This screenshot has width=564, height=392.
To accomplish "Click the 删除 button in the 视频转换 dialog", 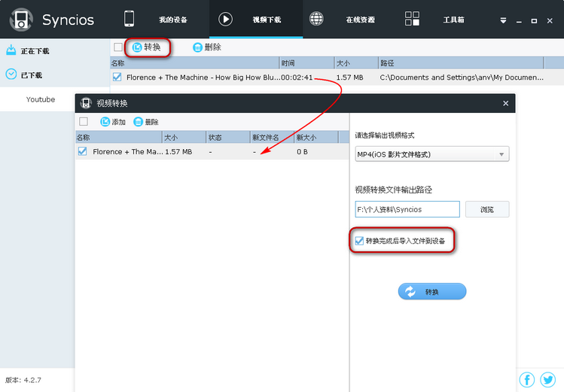I will [x=145, y=122].
